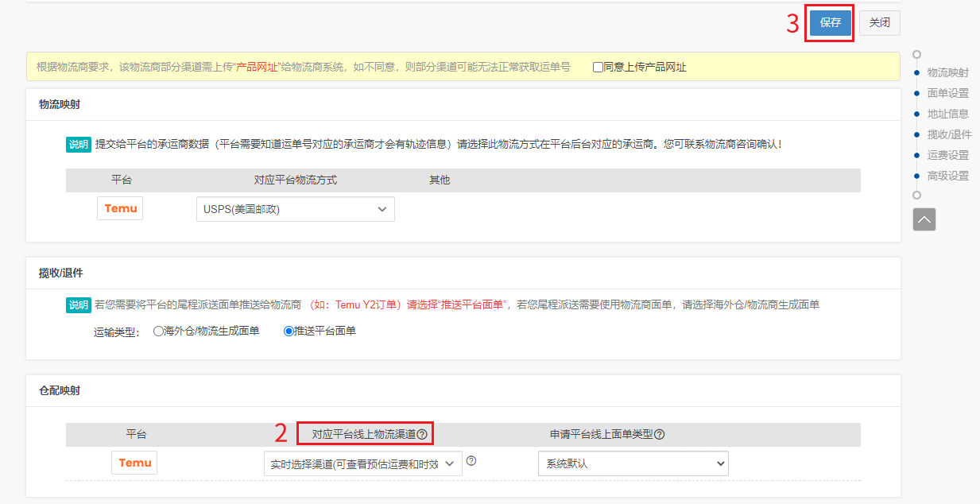Enable the 同意上传产品网址 checkbox
The height and width of the screenshot is (504, 980).
598,68
